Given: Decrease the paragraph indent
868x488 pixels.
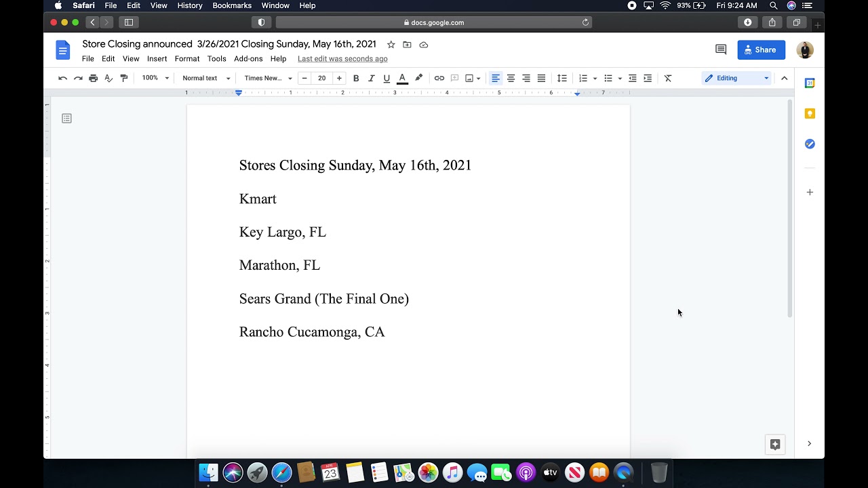Looking at the screenshot, I should click(633, 78).
